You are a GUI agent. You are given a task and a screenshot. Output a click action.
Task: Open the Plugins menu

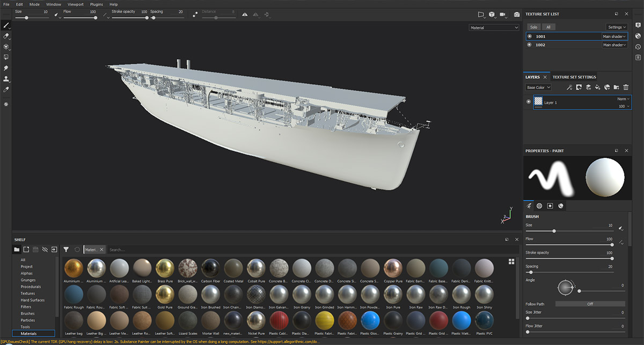[97, 4]
